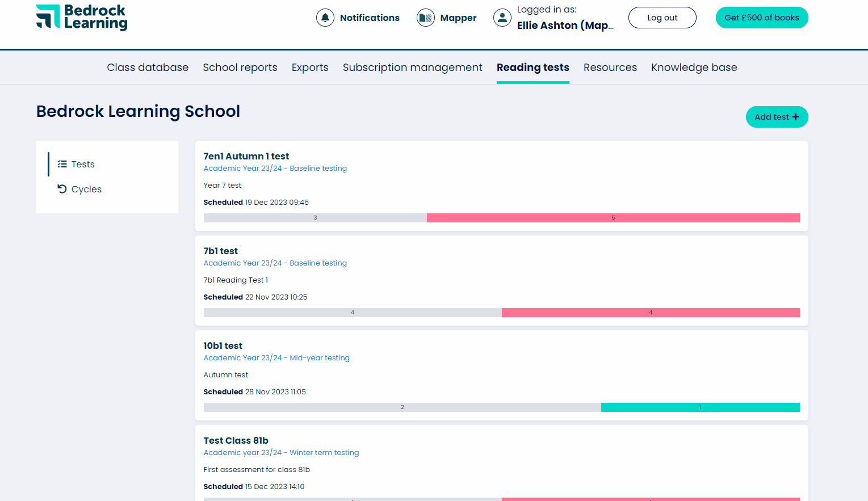Click 'Scheduled 19 Dec 2023 09:45' text
868x501 pixels.
click(256, 203)
